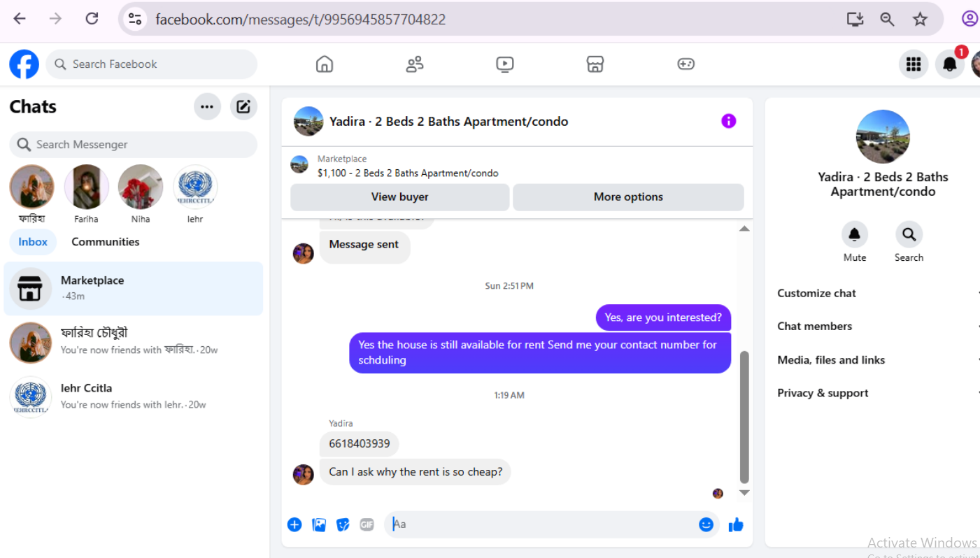This screenshot has width=980, height=558.
Task: Open conversation information purple icon
Action: coord(729,121)
